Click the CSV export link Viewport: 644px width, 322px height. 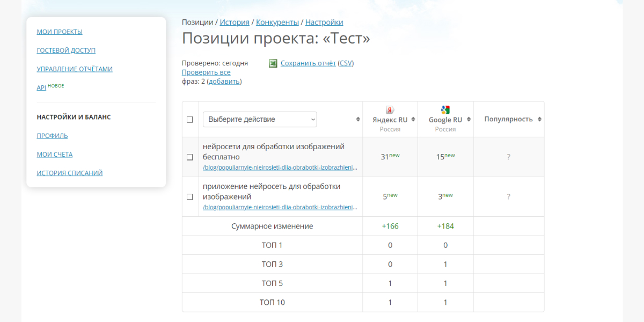[346, 63]
